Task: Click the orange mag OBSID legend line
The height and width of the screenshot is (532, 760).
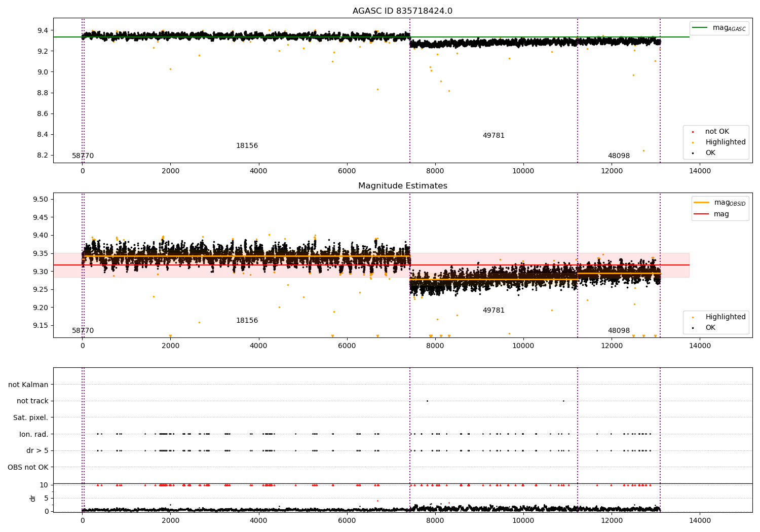Action: [701, 203]
